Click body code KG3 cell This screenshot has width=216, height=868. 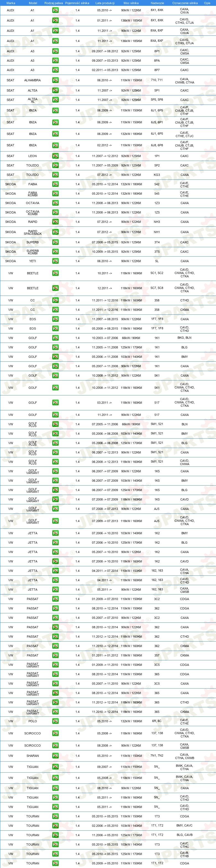157,175
